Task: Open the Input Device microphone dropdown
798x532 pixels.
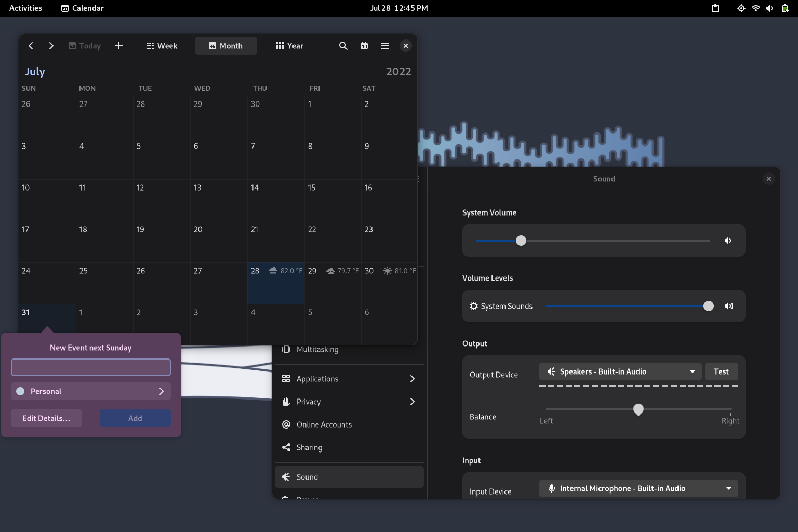Action: (639, 488)
